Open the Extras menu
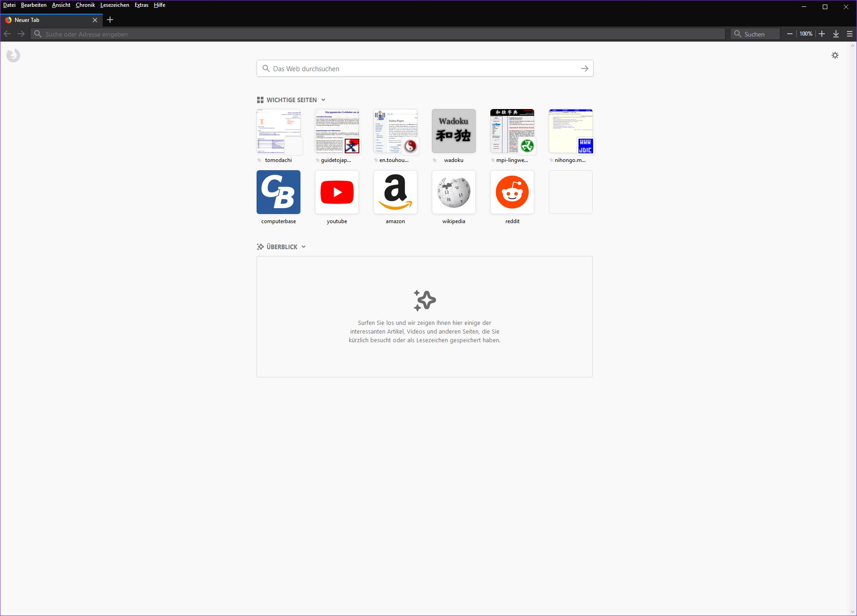This screenshot has height=616, width=857. click(x=142, y=5)
